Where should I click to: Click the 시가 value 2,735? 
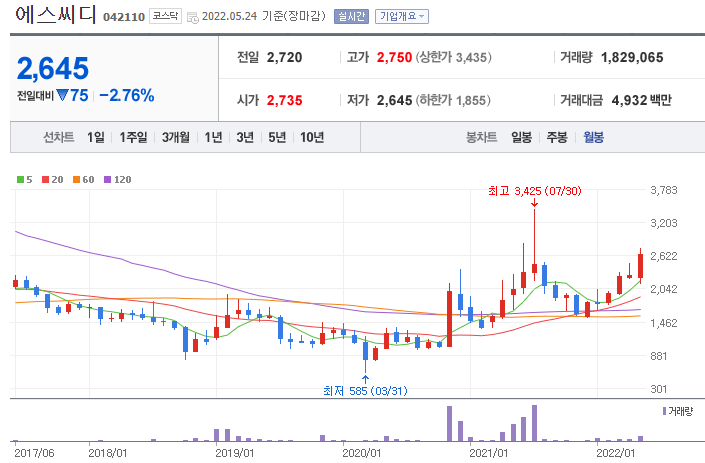click(x=284, y=100)
